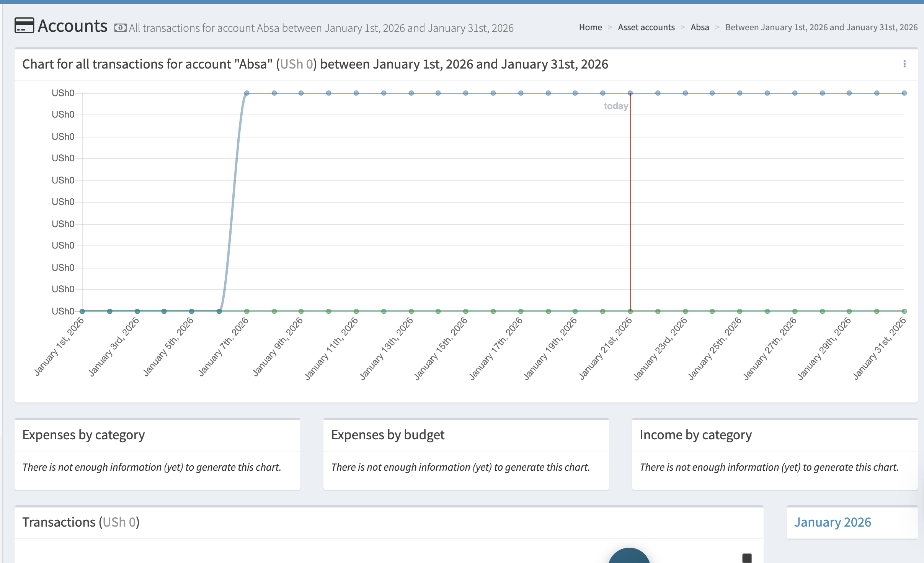Click blue data point at January 7th
Image resolution: width=924 pixels, height=563 pixels.
coord(247,93)
